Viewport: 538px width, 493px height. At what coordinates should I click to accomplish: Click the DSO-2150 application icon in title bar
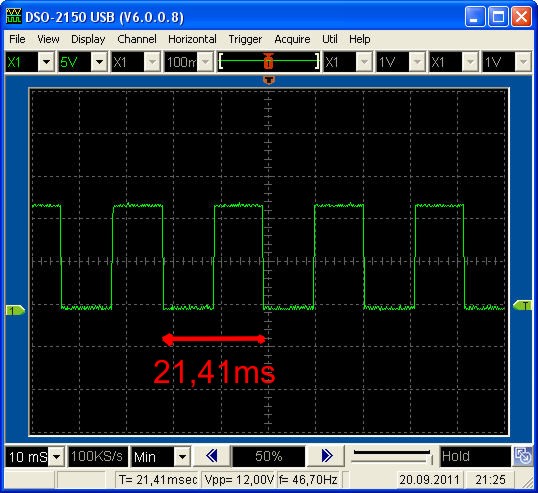tap(14, 16)
